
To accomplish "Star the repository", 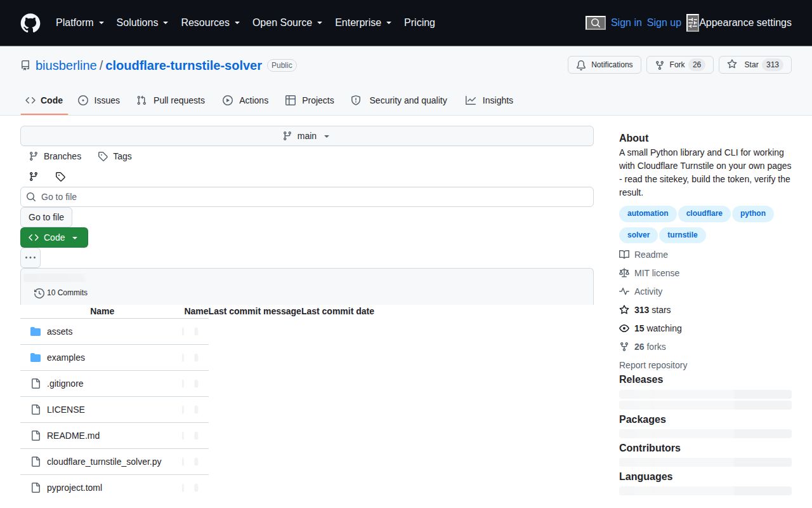I will [x=755, y=65].
